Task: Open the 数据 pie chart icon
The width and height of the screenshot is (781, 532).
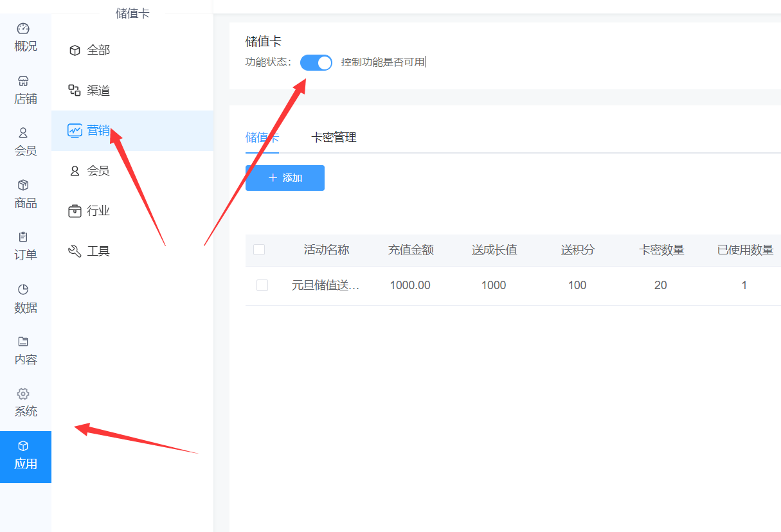Action: tap(23, 289)
